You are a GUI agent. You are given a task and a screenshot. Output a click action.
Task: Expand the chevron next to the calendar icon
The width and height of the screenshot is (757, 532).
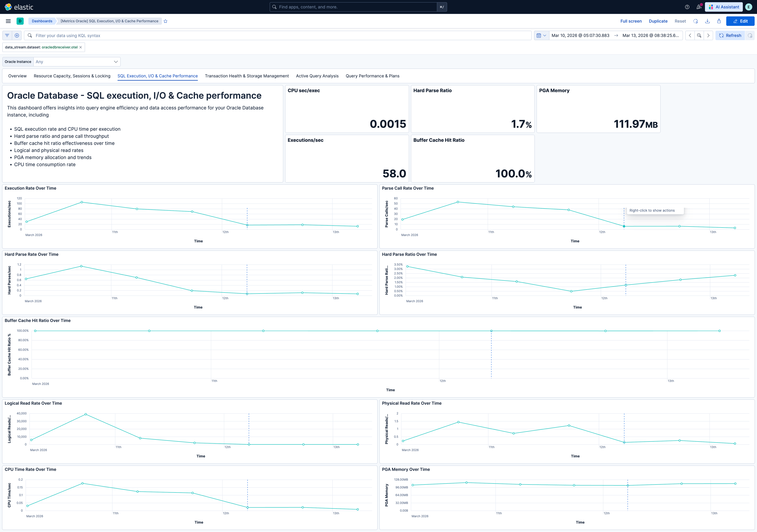[x=545, y=35]
